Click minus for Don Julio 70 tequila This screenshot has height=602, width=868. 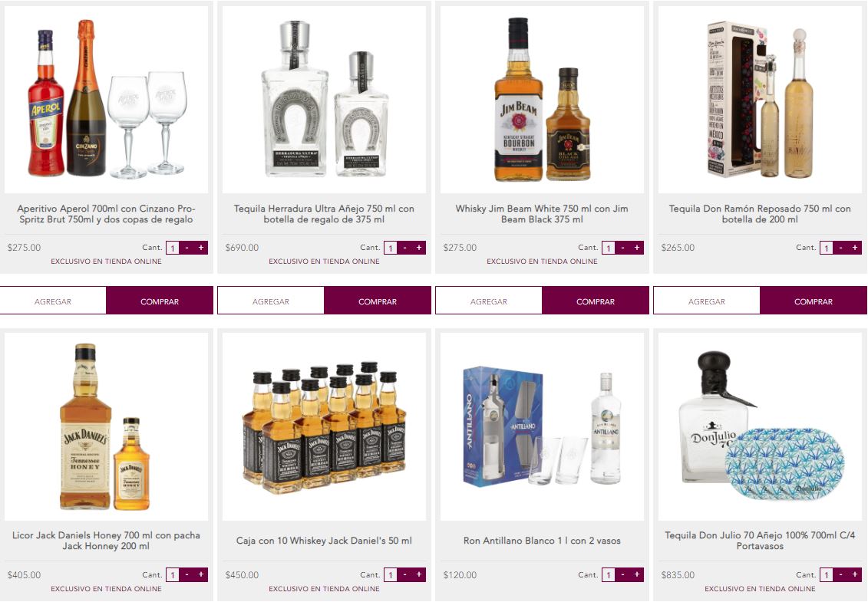tap(841, 574)
